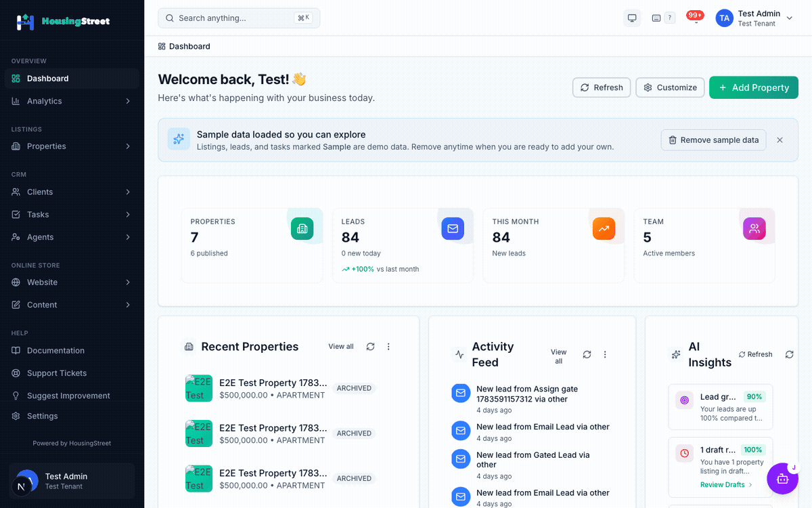
Task: Click the purple Team members icon
Action: click(754, 228)
